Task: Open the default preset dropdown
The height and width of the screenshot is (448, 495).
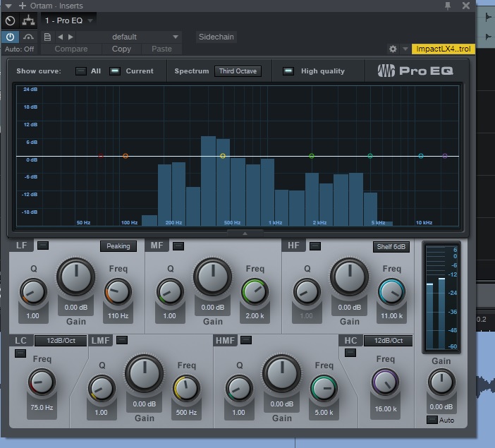Action: pyautogui.click(x=129, y=37)
